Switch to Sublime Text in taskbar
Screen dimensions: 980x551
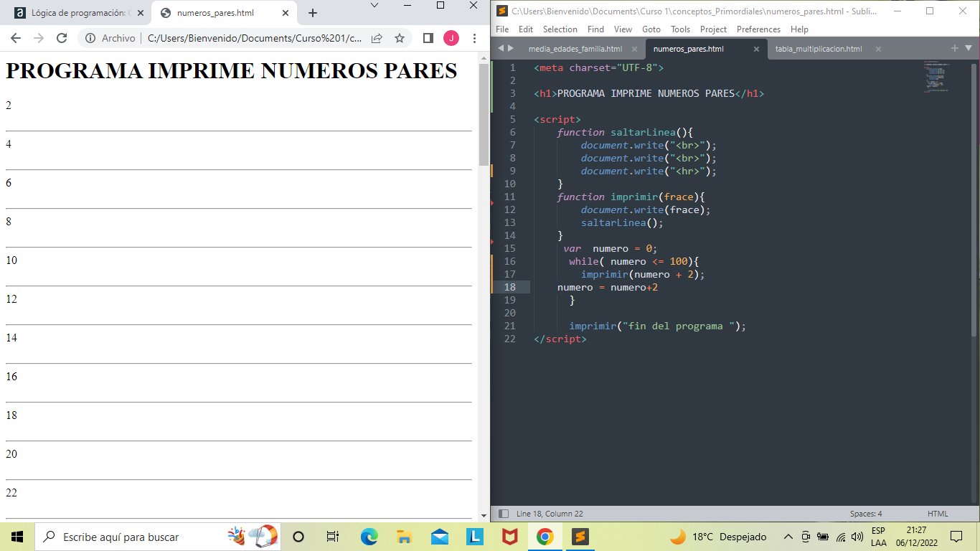(580, 537)
